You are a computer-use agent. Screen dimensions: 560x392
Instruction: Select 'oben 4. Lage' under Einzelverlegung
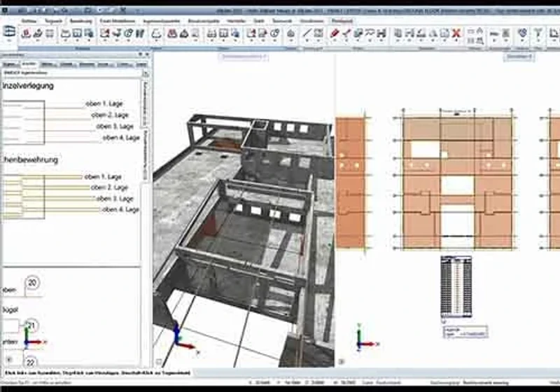pyautogui.click(x=121, y=138)
